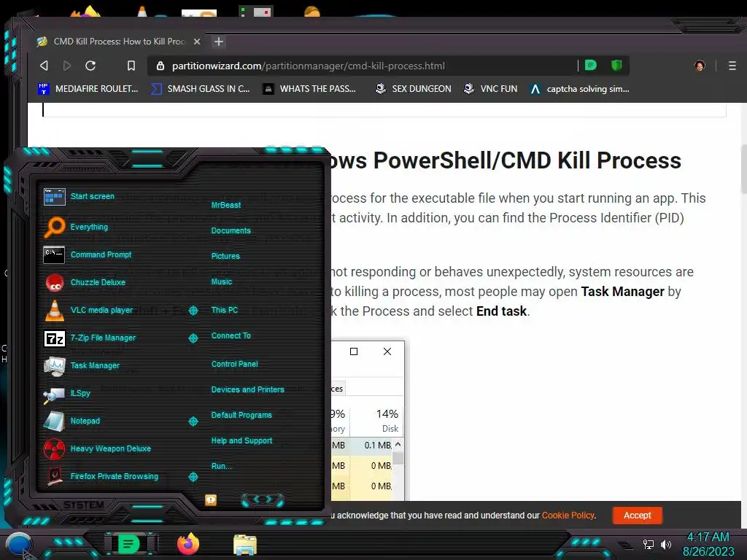Screen dimensions: 747x560
Task: Open SMASH GLASS IN C... bookmark
Action: pyautogui.click(x=200, y=88)
